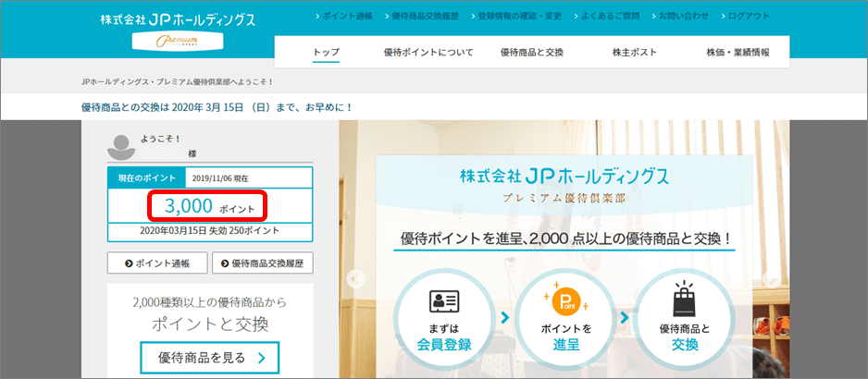The width and height of the screenshot is (868, 379).
Task: Click the 優待商品交換履歴 button in the sidebar
Action: point(263,263)
